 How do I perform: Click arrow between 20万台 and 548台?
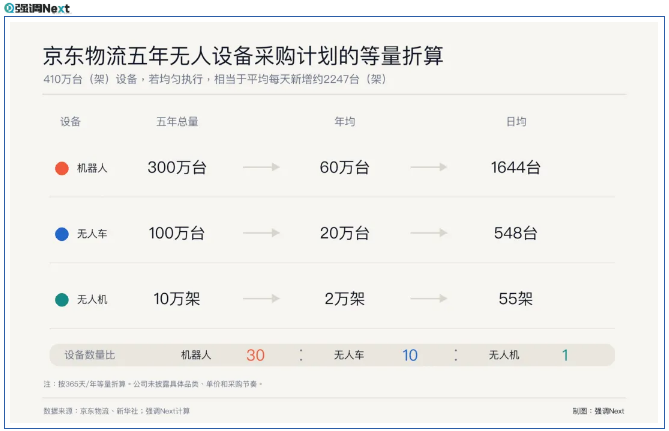point(428,233)
